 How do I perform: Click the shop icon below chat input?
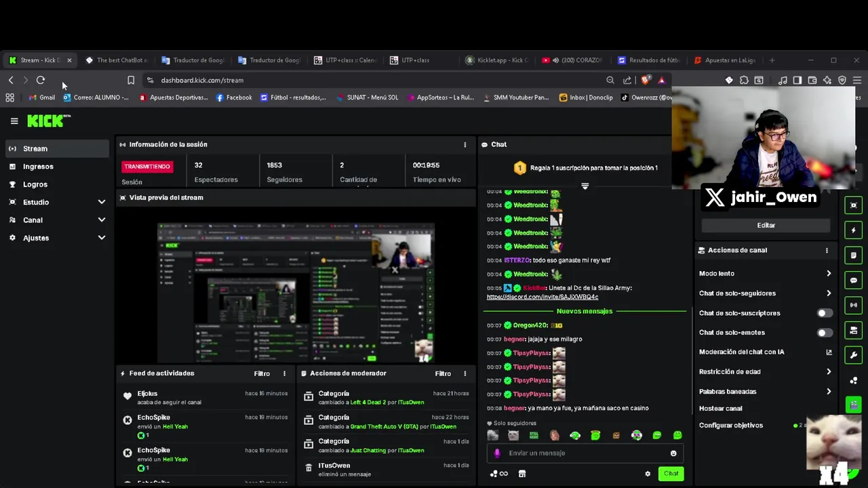click(522, 474)
